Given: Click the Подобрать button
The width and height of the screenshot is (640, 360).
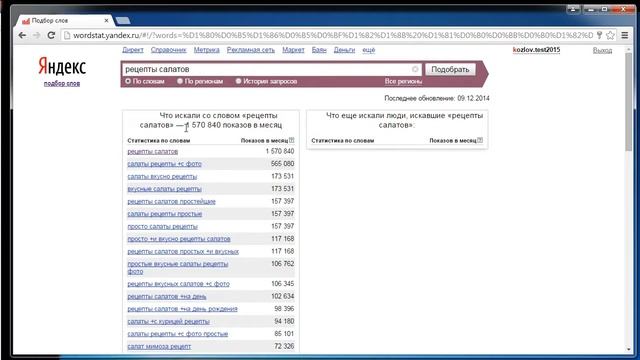Looking at the screenshot, I should coord(450,69).
